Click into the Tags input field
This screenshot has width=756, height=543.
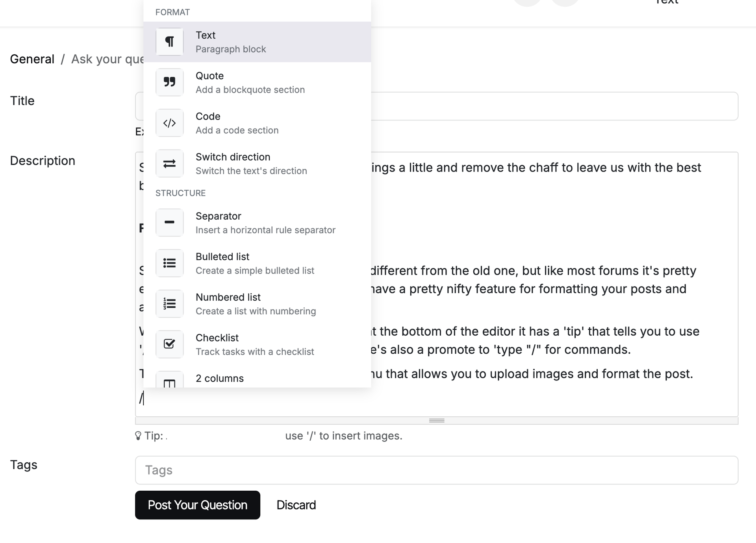(436, 470)
